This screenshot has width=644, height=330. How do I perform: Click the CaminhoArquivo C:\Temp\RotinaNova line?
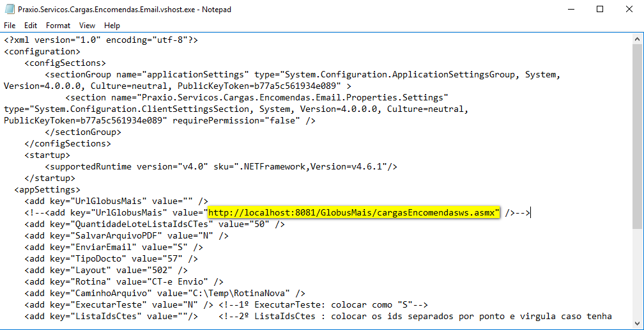pos(165,294)
